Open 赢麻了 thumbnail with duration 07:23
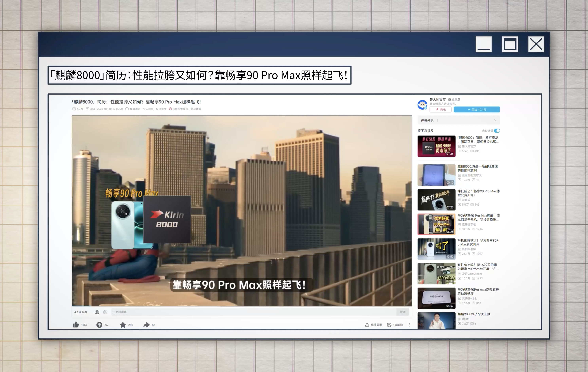Viewport: 588px width, 372px height. 436,199
